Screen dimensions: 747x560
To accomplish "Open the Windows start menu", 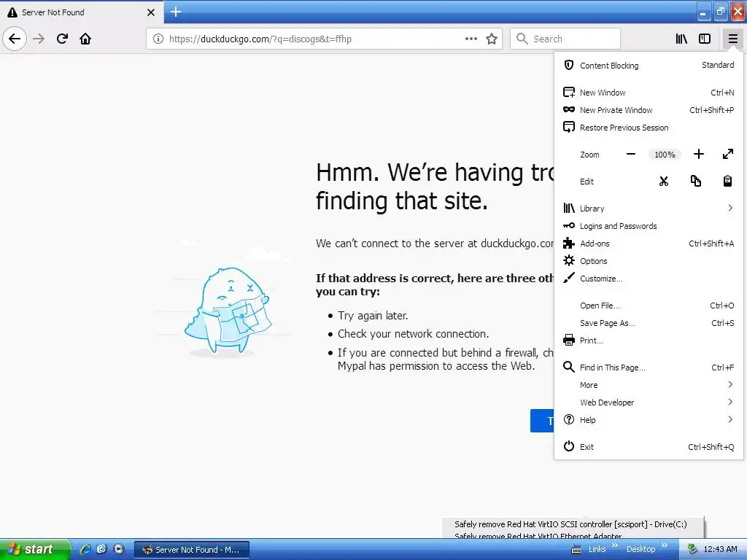I will tap(35, 549).
